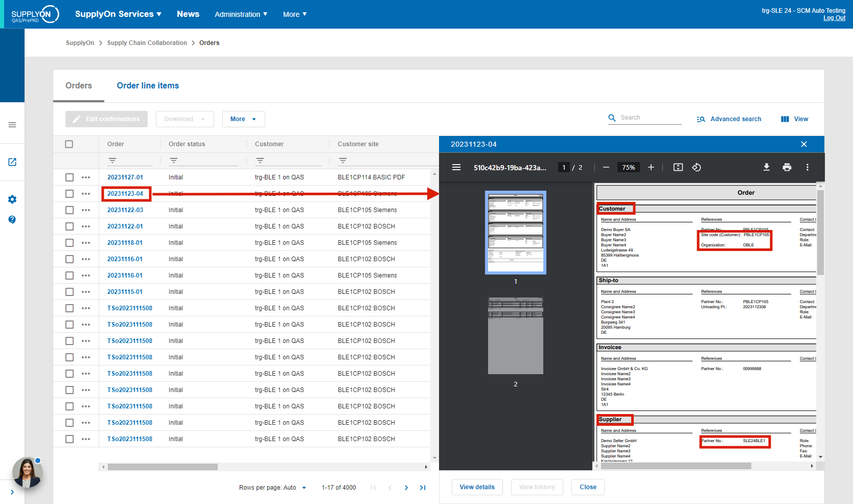Select checkbox for order 20231127-01
853x504 pixels.
(x=70, y=177)
